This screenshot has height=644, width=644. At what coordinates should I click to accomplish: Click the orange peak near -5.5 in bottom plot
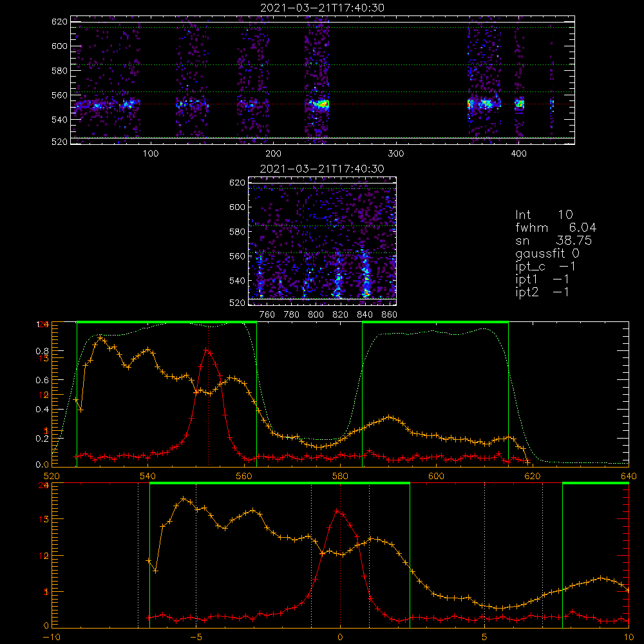click(x=184, y=499)
